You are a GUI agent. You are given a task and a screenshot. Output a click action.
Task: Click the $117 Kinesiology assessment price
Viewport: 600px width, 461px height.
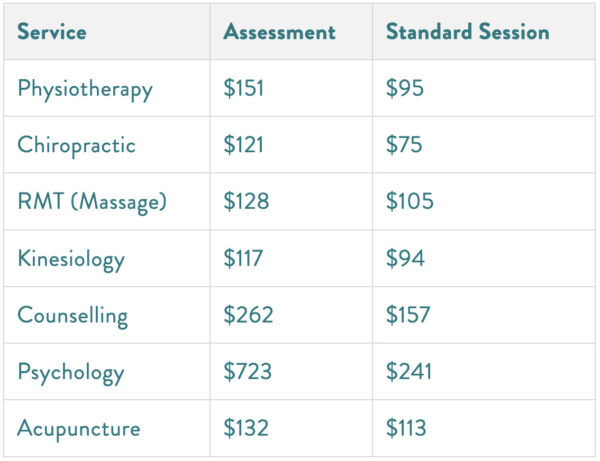click(243, 259)
